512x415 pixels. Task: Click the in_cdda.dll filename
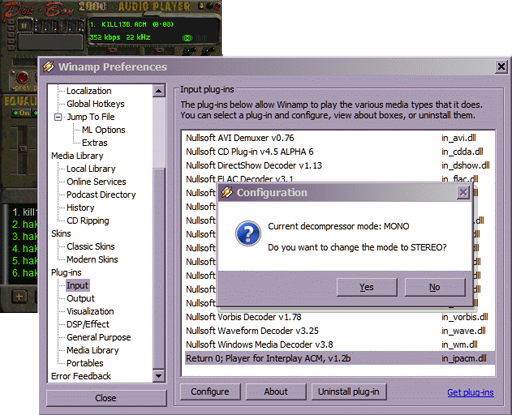(462, 152)
